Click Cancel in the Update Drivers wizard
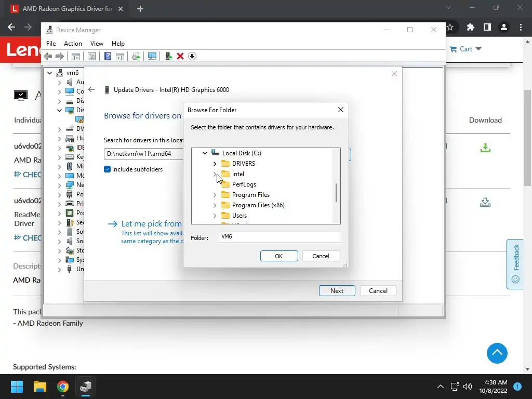 point(378,291)
